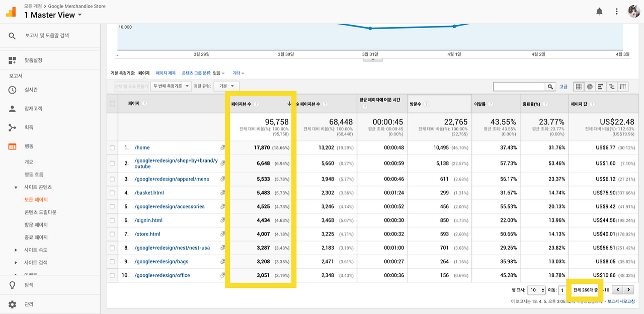Go to previous page of results
The height and width of the screenshot is (314, 644).
(618, 290)
